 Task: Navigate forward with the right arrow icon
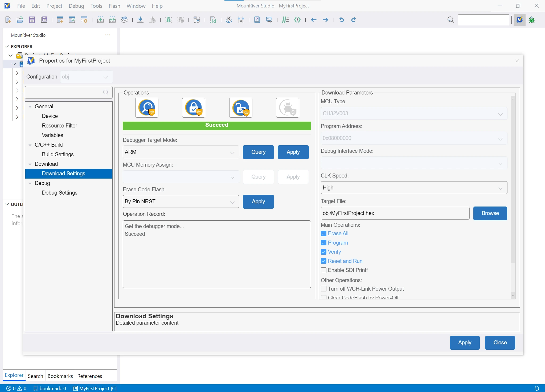(325, 20)
